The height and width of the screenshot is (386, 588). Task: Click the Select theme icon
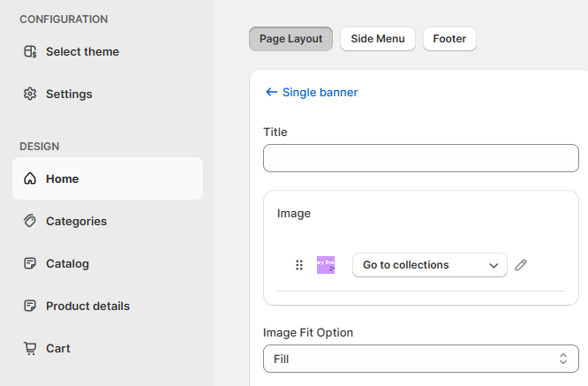[30, 52]
